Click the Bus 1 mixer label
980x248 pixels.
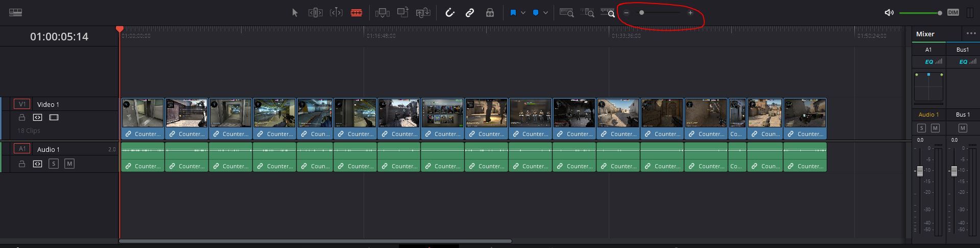[963, 115]
